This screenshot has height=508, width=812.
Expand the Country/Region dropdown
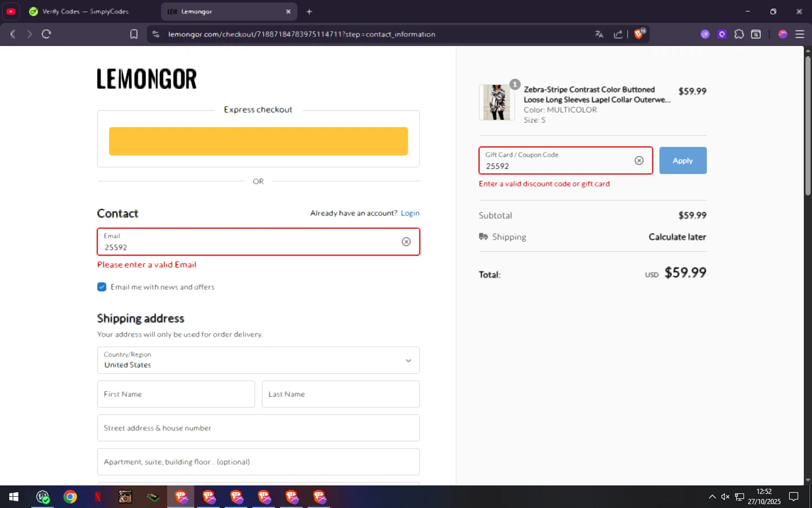[x=258, y=360]
